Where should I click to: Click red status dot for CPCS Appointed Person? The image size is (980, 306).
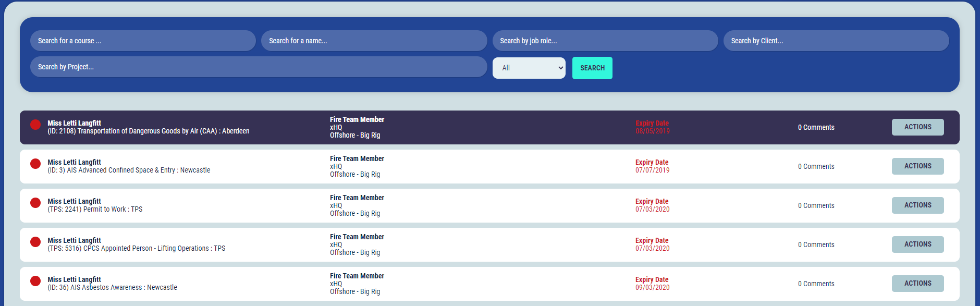35,242
